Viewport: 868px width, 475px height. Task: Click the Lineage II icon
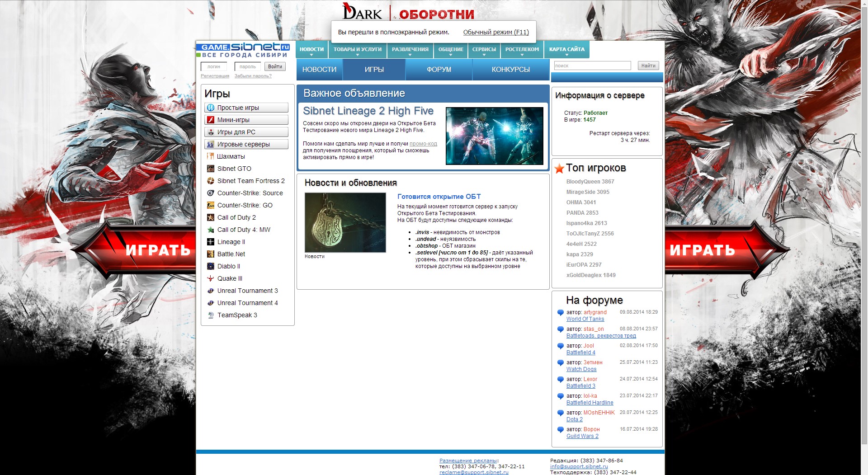[210, 242]
